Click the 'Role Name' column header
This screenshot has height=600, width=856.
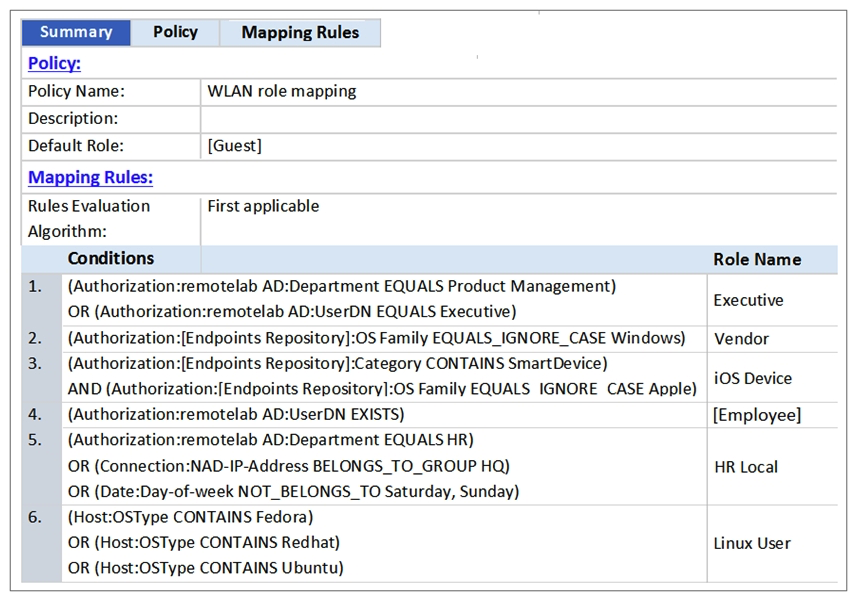757,259
